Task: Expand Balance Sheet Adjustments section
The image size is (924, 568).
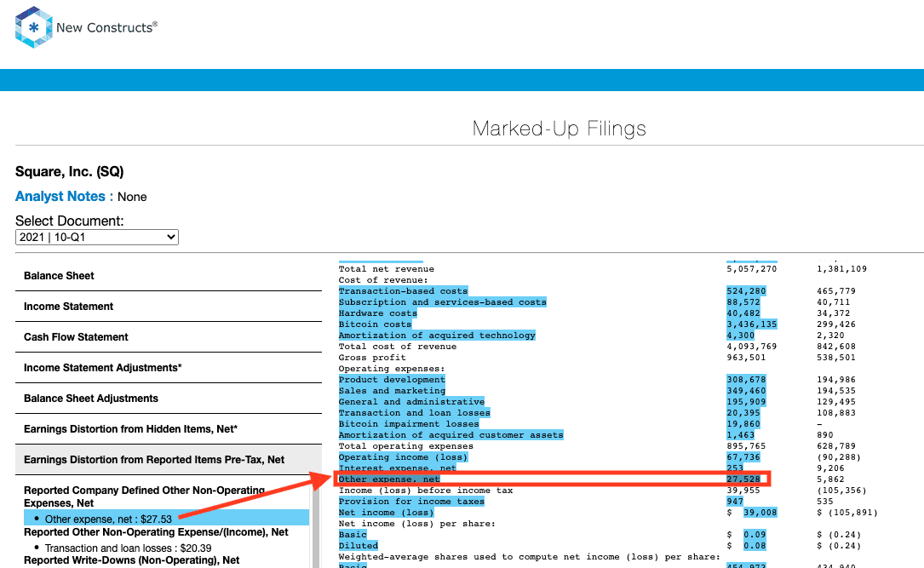Action: pyautogui.click(x=169, y=399)
